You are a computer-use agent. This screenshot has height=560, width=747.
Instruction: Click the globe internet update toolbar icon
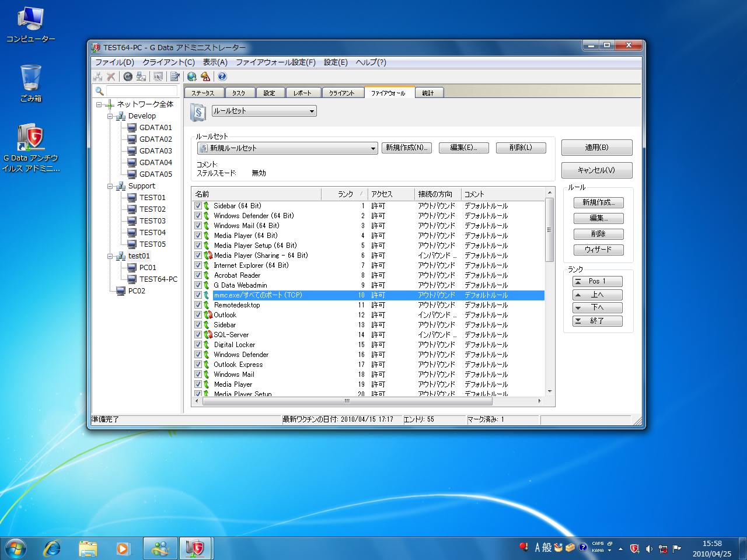click(192, 76)
